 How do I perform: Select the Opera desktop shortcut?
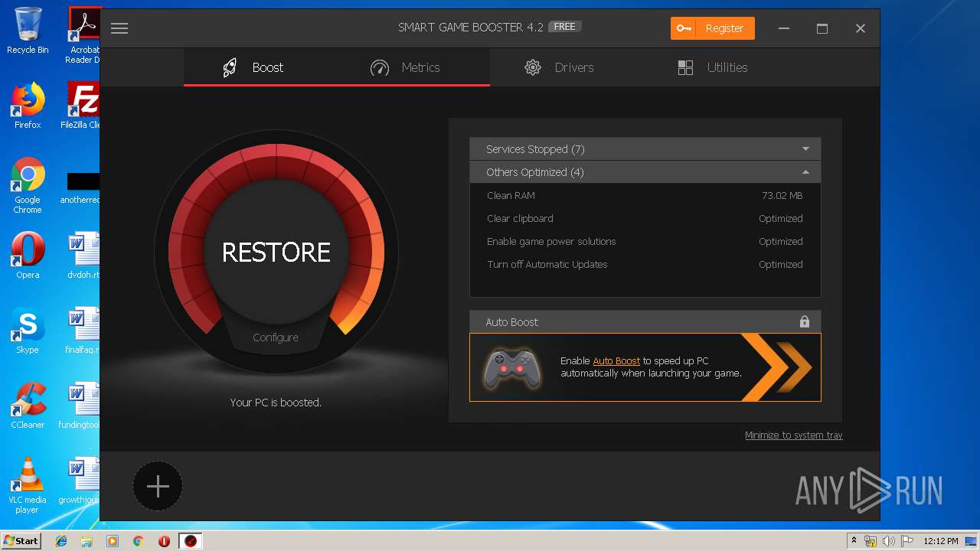(28, 256)
